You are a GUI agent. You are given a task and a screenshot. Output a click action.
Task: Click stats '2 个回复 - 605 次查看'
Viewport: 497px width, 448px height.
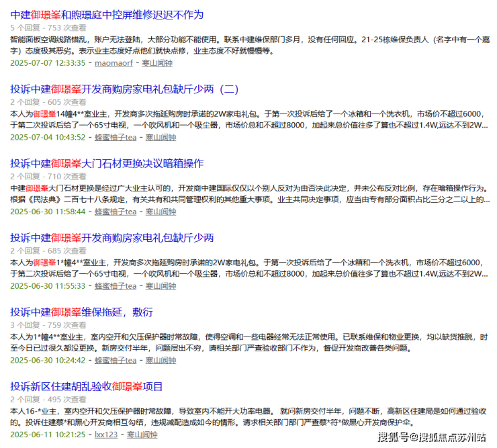click(x=48, y=102)
